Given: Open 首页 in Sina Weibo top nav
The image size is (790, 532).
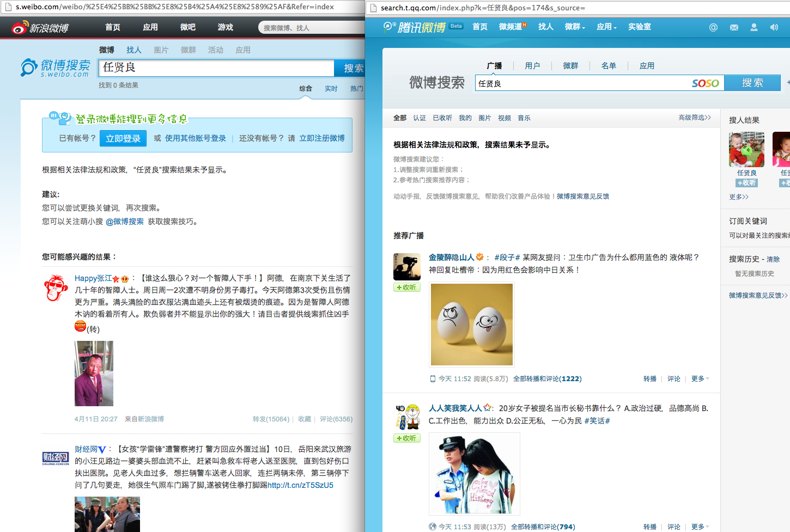Looking at the screenshot, I should (113, 27).
